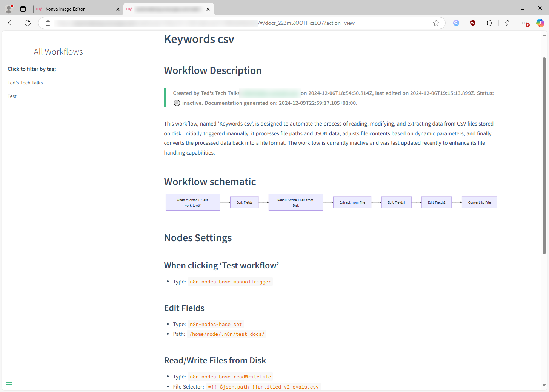Open browser Settings and more menu
Viewport: 549px width, 392px height.
pyautogui.click(x=525, y=23)
